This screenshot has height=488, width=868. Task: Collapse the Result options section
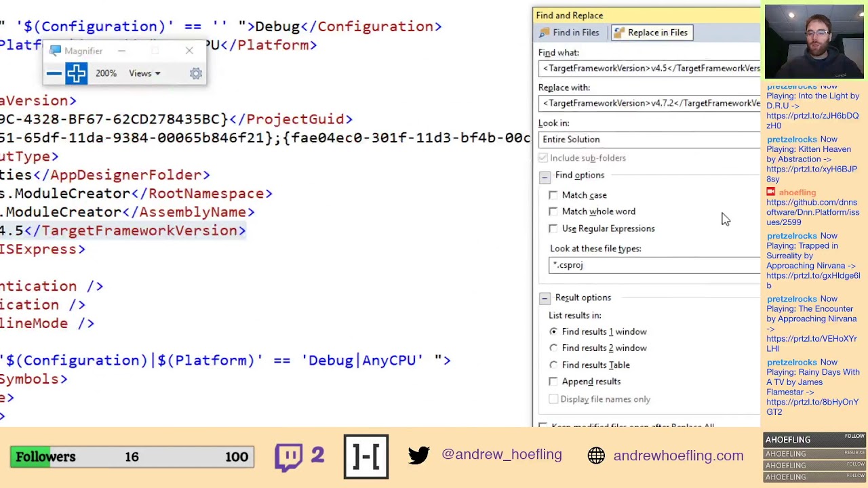coord(545,298)
